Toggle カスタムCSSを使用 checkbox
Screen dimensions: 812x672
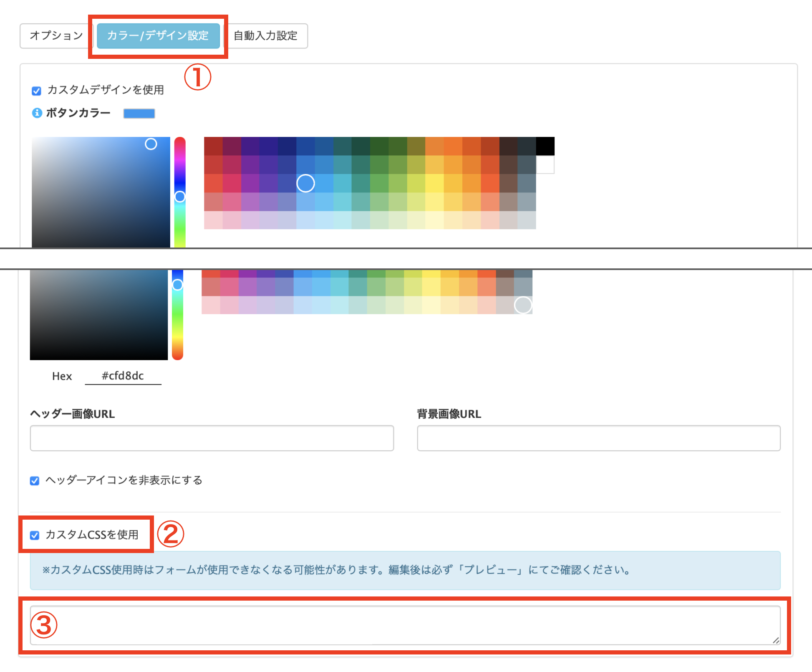click(35, 535)
